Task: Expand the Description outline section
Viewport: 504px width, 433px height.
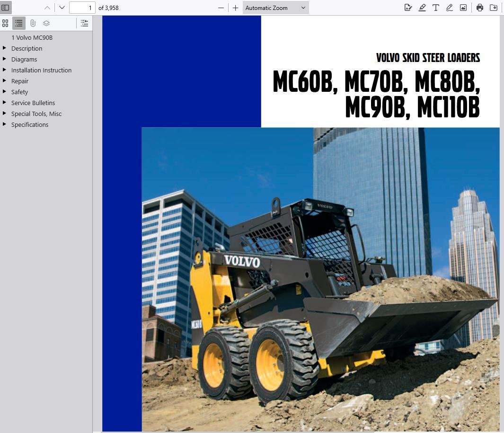Action: [x=5, y=48]
